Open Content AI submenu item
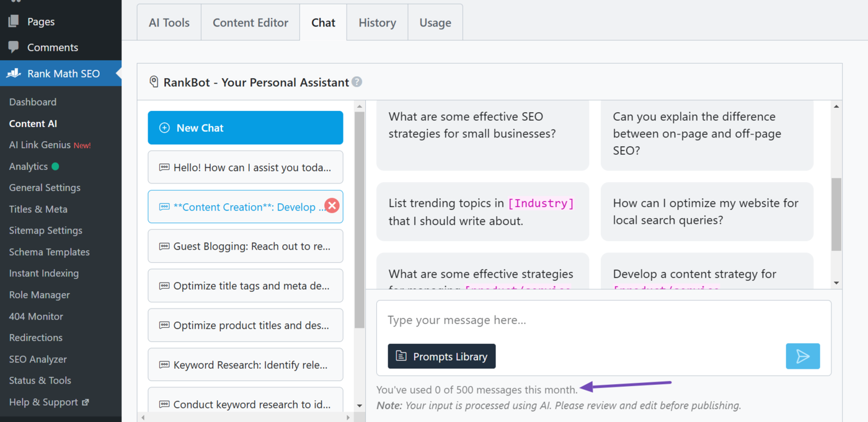The height and width of the screenshot is (422, 868). [33, 123]
